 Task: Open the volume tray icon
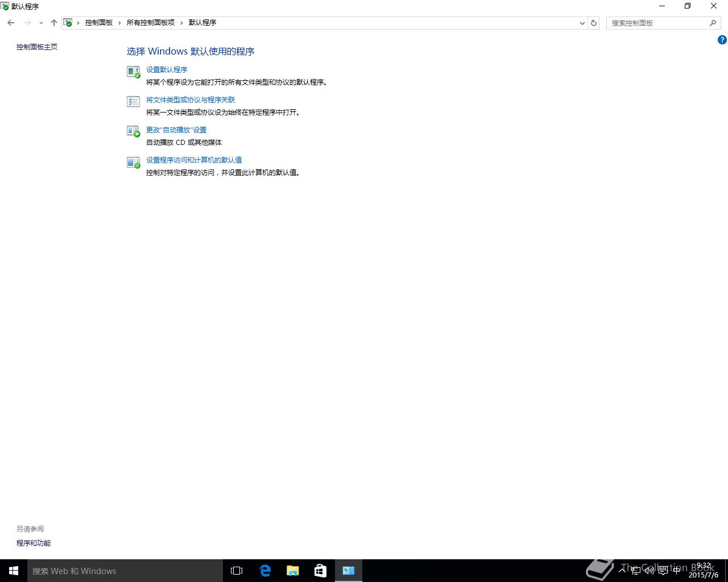650,571
